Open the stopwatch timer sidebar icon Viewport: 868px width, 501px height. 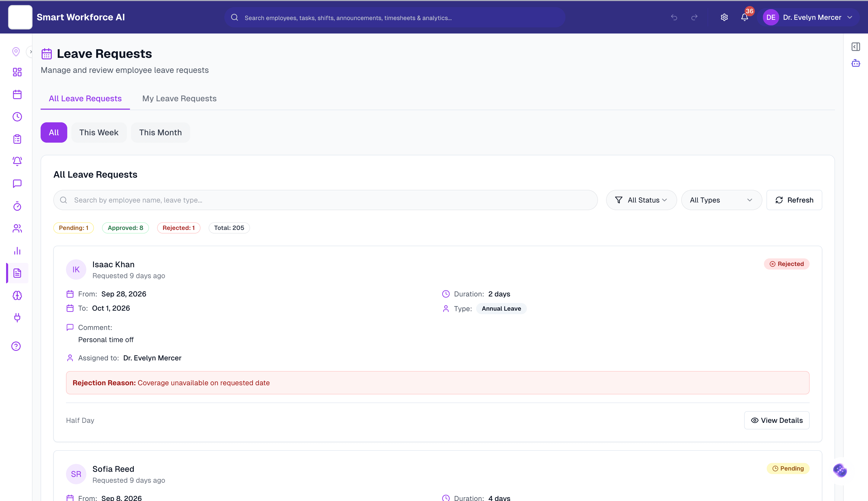pos(17,206)
